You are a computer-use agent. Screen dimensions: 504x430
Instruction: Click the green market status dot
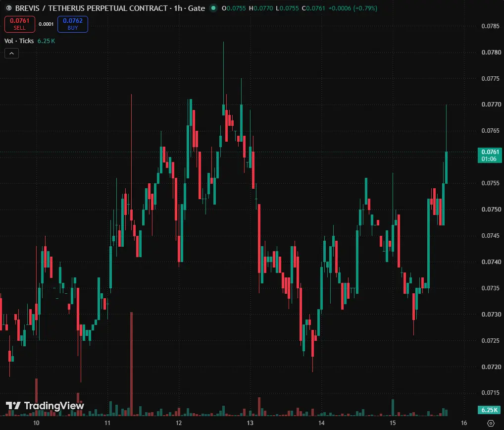[213, 8]
